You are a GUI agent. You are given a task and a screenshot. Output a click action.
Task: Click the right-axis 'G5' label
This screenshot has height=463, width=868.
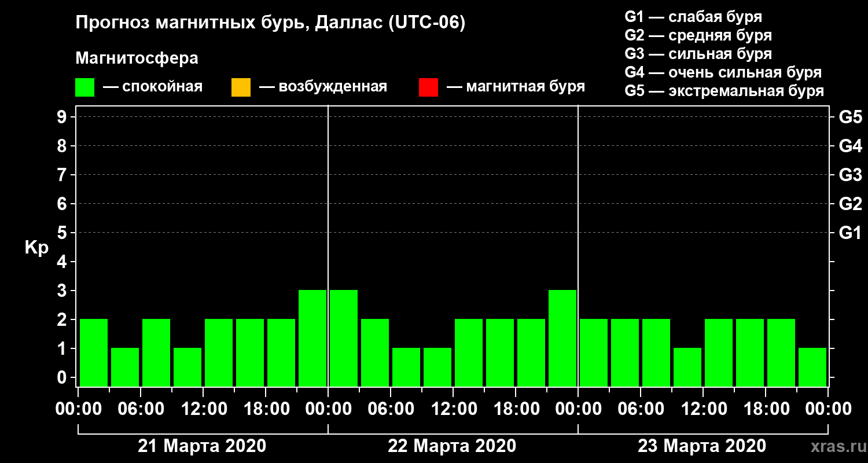click(851, 117)
